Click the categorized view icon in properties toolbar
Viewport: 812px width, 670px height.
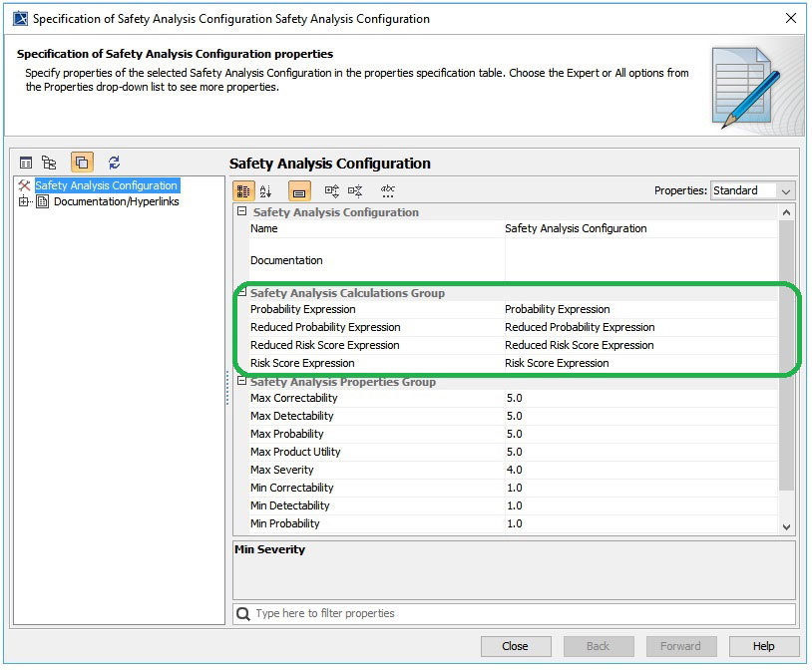243,191
